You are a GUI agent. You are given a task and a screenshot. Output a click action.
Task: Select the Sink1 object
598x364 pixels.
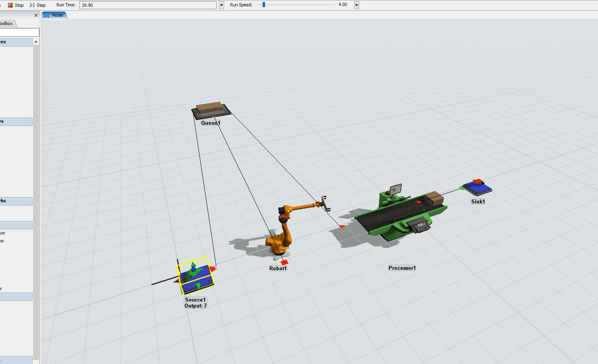point(477,188)
